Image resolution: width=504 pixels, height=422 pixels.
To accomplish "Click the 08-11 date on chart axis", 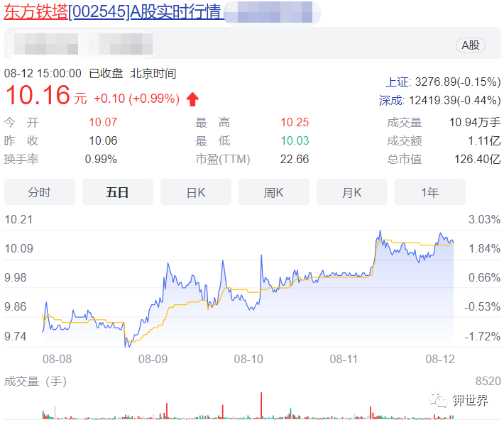I will [344, 359].
